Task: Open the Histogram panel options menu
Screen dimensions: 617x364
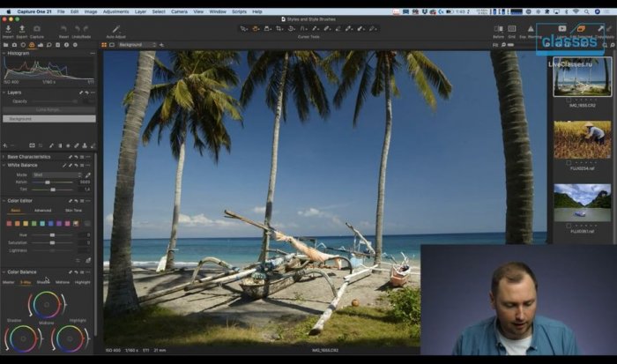Action: click(93, 53)
